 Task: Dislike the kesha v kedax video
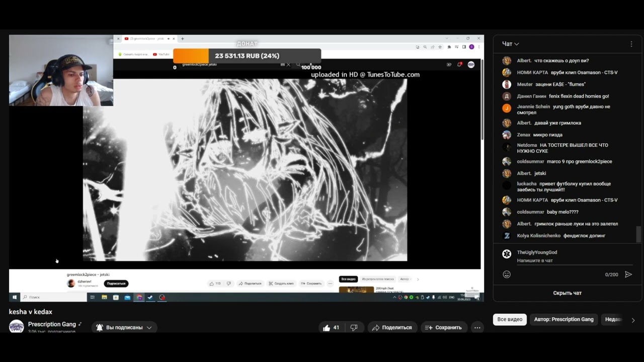(x=354, y=327)
